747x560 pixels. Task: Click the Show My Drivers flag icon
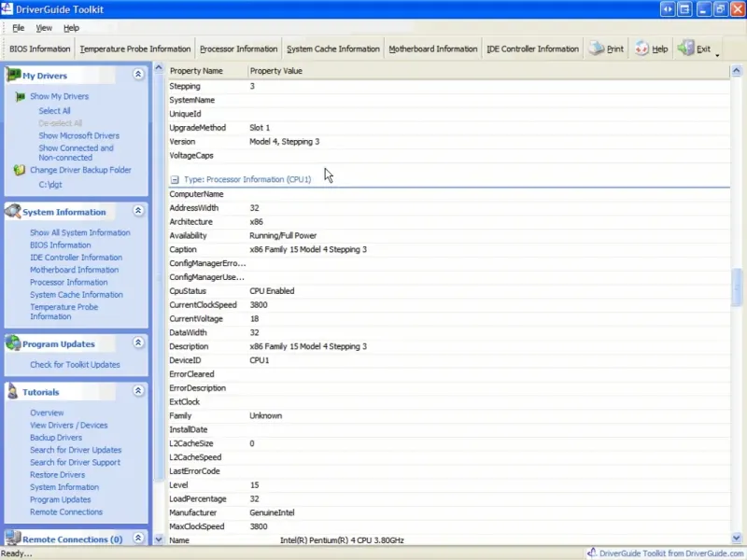(x=20, y=97)
